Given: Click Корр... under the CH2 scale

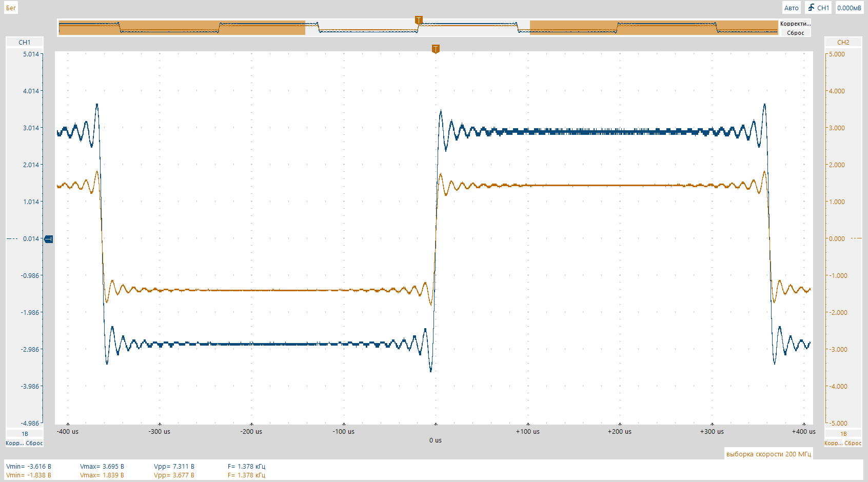Looking at the screenshot, I should (x=833, y=443).
